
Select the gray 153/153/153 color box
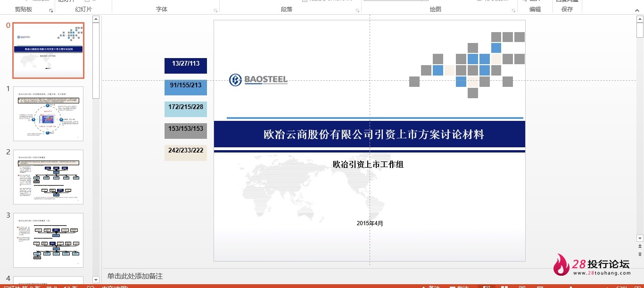point(186,131)
